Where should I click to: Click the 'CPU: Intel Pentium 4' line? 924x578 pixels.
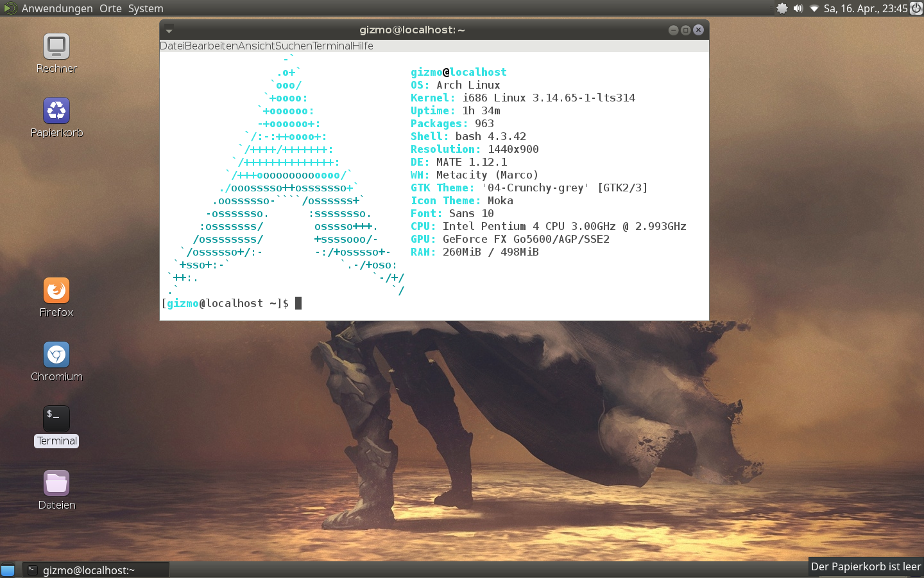549,226
